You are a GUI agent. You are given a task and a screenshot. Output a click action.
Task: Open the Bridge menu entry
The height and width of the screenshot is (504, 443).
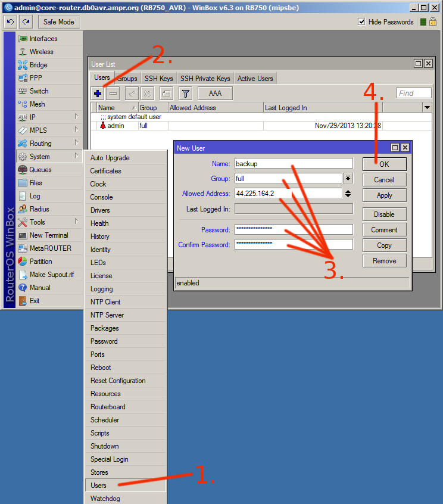point(49,65)
